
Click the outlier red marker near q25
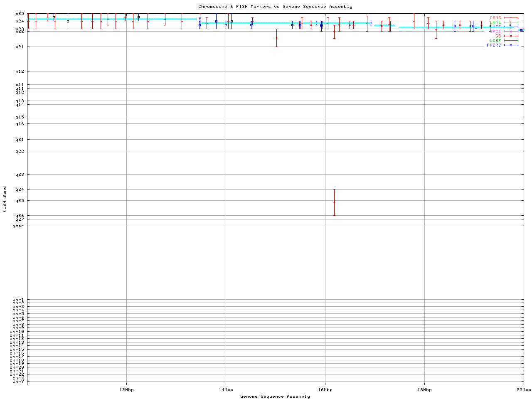[x=334, y=202]
